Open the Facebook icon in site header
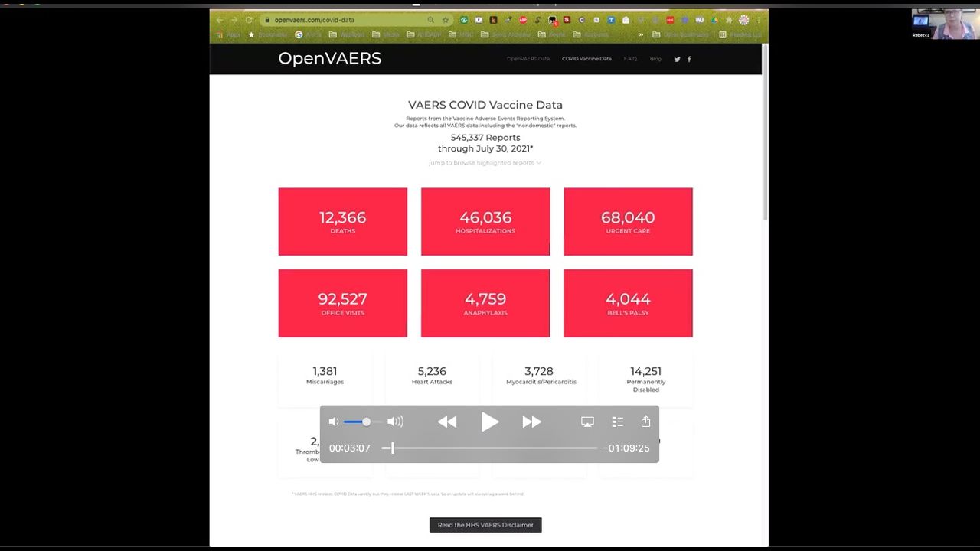This screenshot has height=551, width=980. point(689,59)
